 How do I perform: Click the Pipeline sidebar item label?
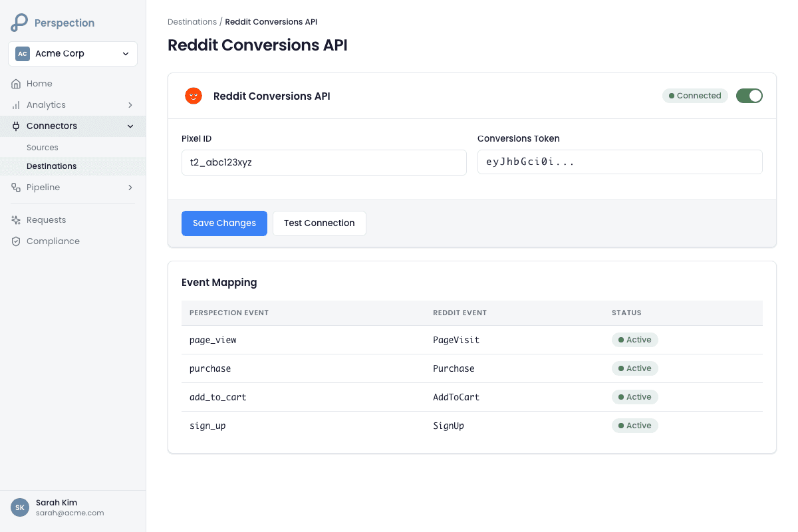pyautogui.click(x=43, y=188)
